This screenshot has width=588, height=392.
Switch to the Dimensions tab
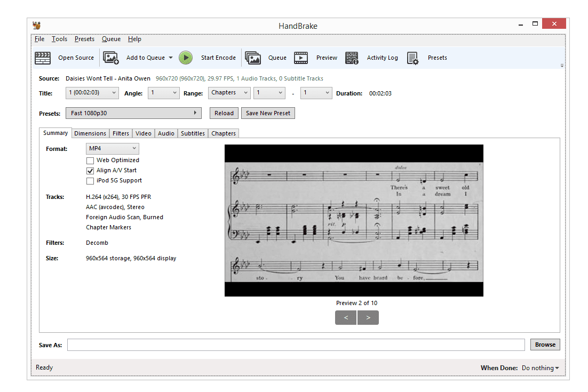(x=90, y=133)
